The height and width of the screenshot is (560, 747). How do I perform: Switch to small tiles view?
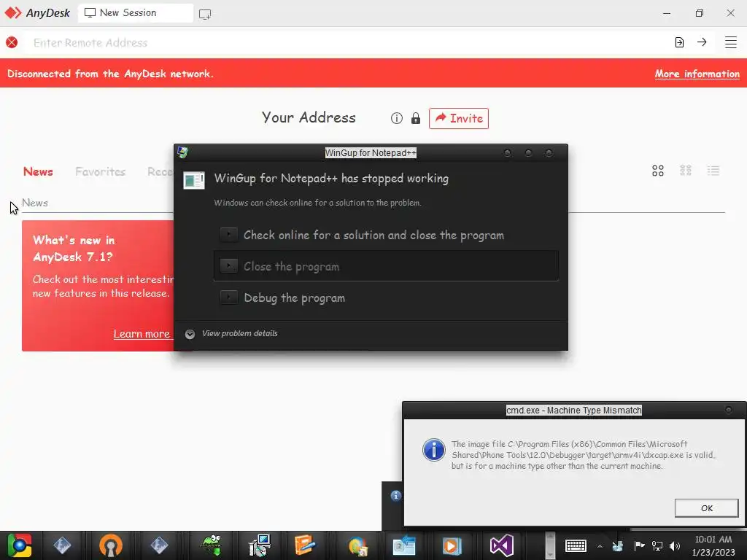(x=686, y=171)
